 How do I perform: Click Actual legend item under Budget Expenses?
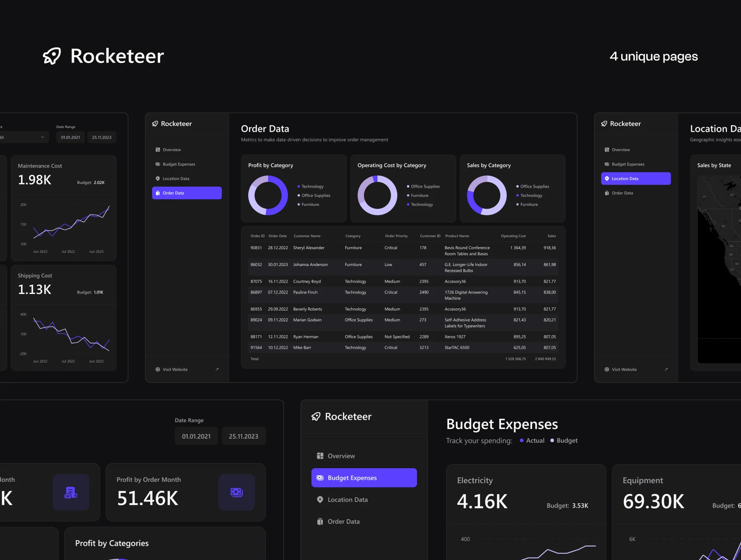pyautogui.click(x=532, y=441)
